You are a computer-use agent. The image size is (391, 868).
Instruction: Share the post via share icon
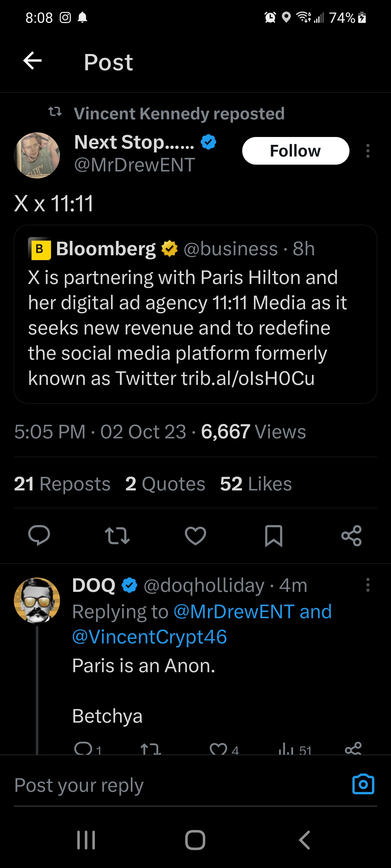click(x=352, y=535)
